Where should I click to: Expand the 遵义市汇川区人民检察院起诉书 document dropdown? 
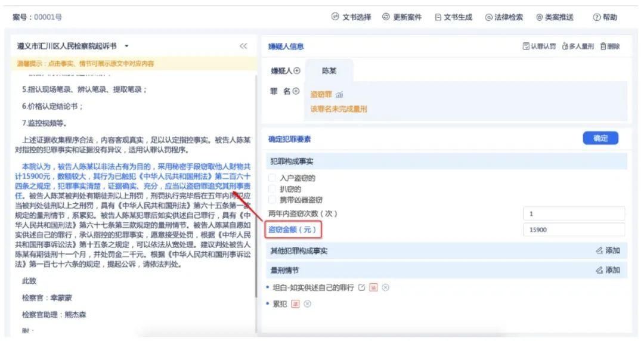click(x=126, y=46)
